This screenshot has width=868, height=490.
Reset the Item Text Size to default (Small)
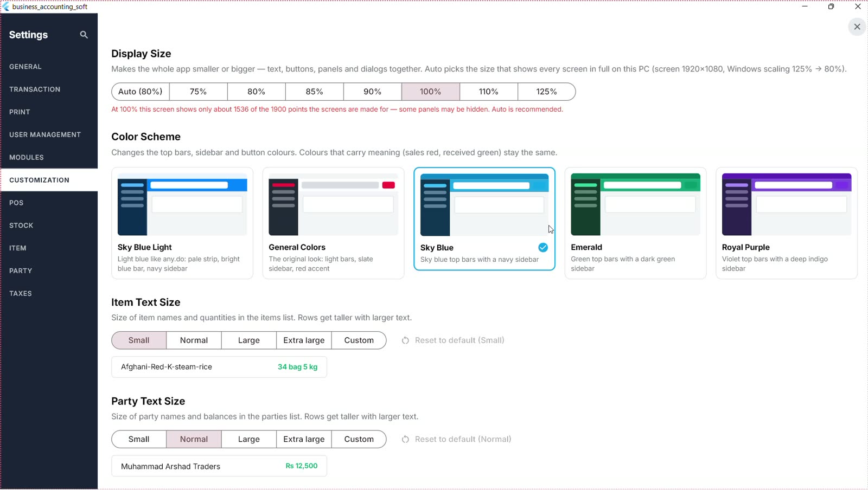click(453, 340)
